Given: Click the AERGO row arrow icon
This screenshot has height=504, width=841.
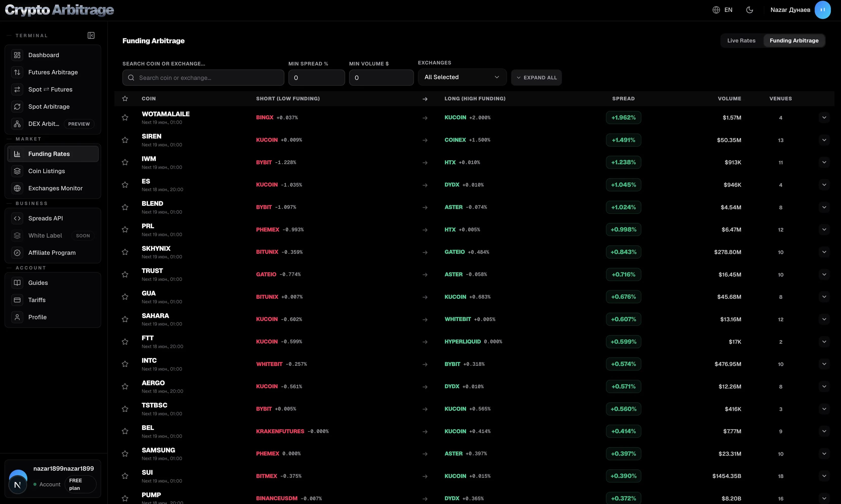Looking at the screenshot, I should (425, 386).
